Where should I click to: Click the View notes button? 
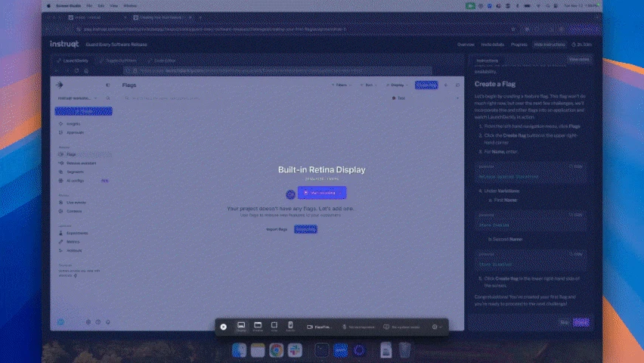[579, 59]
